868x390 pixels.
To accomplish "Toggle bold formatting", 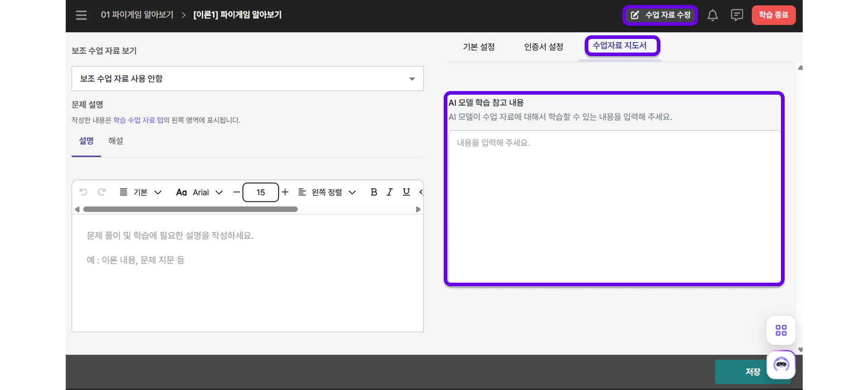I will (x=373, y=192).
